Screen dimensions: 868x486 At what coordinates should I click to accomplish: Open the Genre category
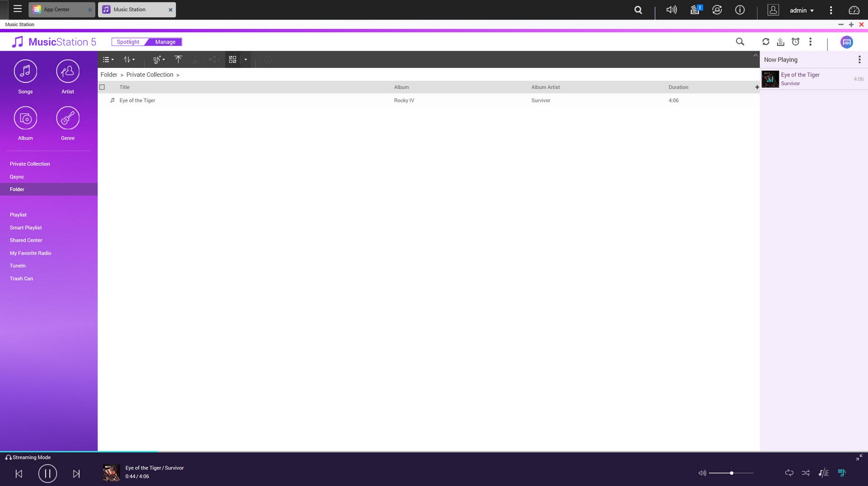[68, 124]
